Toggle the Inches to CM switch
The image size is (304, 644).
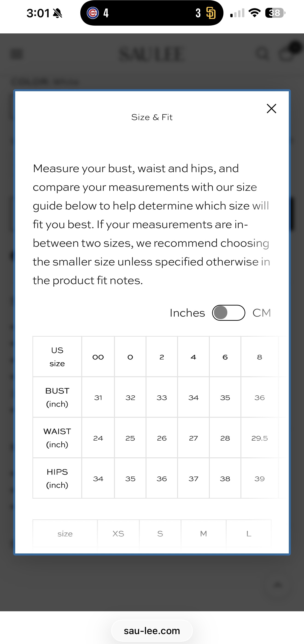228,312
